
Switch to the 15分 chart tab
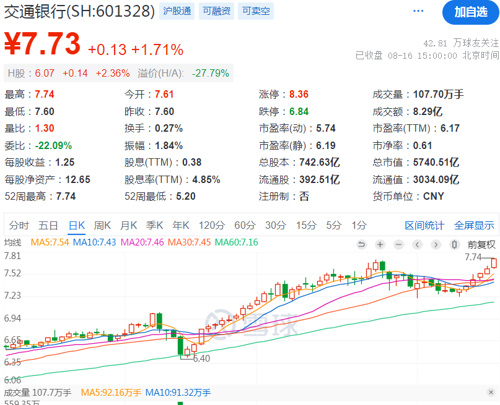tap(306, 226)
